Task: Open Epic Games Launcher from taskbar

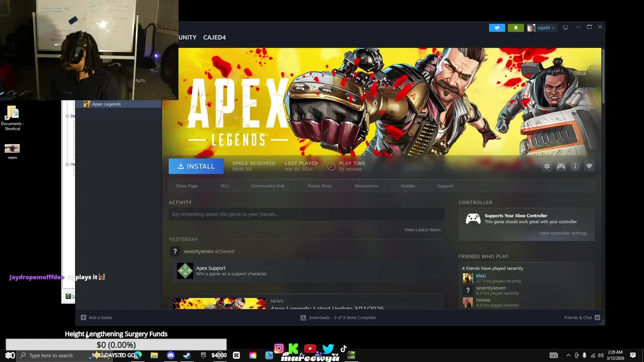Action: [x=203, y=355]
